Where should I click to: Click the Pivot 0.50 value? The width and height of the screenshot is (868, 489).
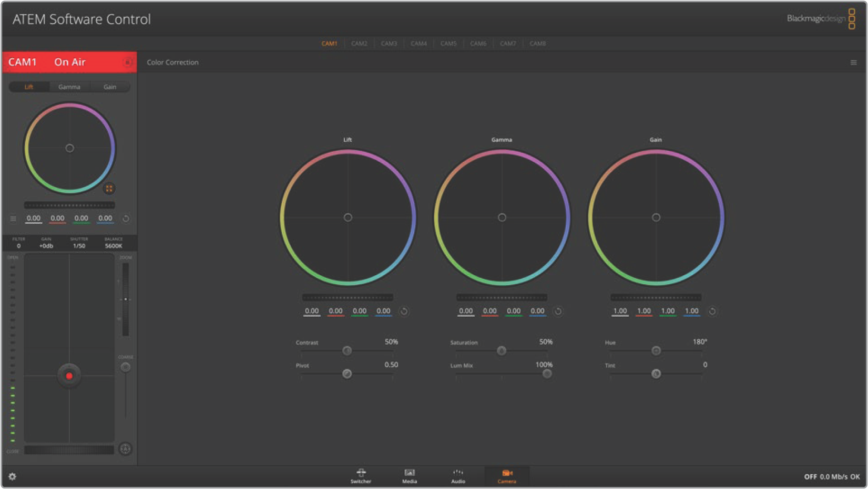tap(391, 365)
